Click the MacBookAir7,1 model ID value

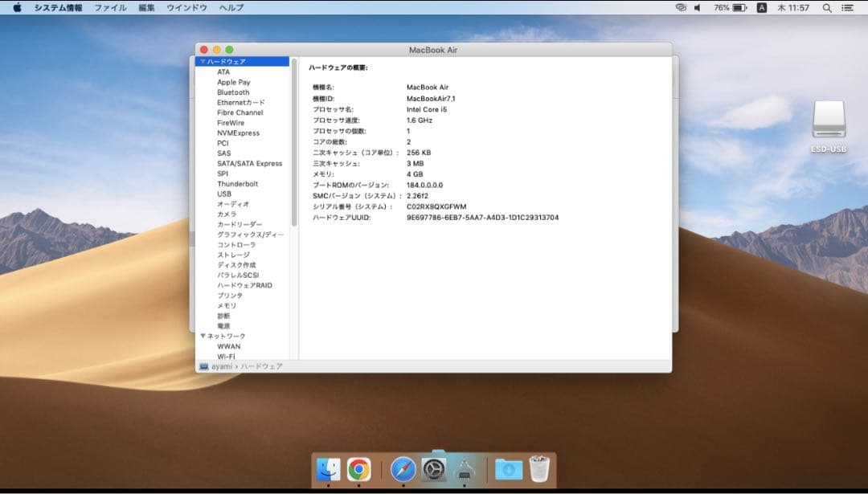[431, 99]
